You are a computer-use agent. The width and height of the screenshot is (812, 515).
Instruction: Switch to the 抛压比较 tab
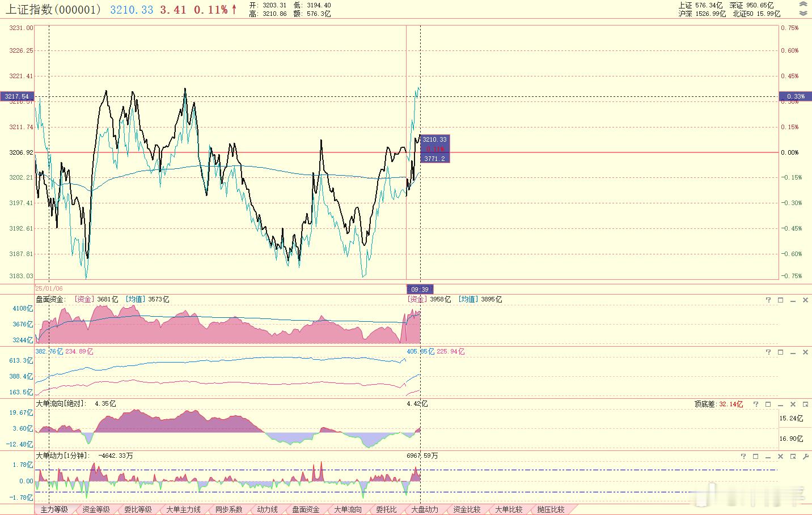point(551,509)
